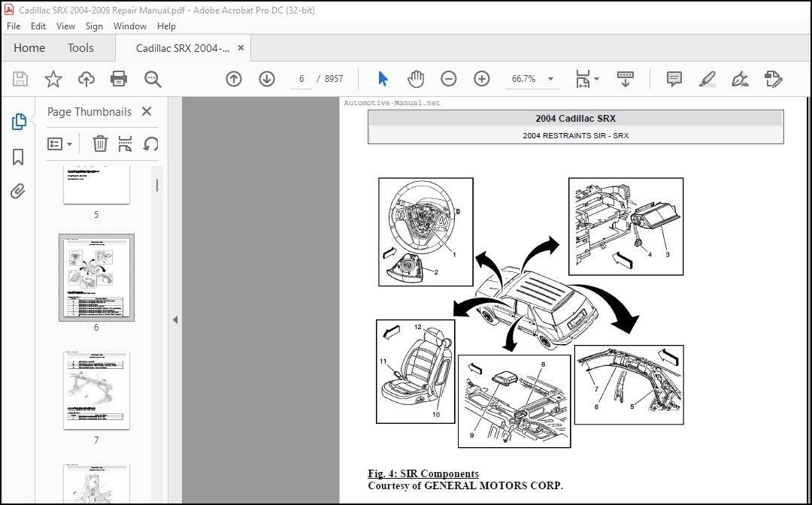Select the page 7 thumbnail

tap(96, 391)
